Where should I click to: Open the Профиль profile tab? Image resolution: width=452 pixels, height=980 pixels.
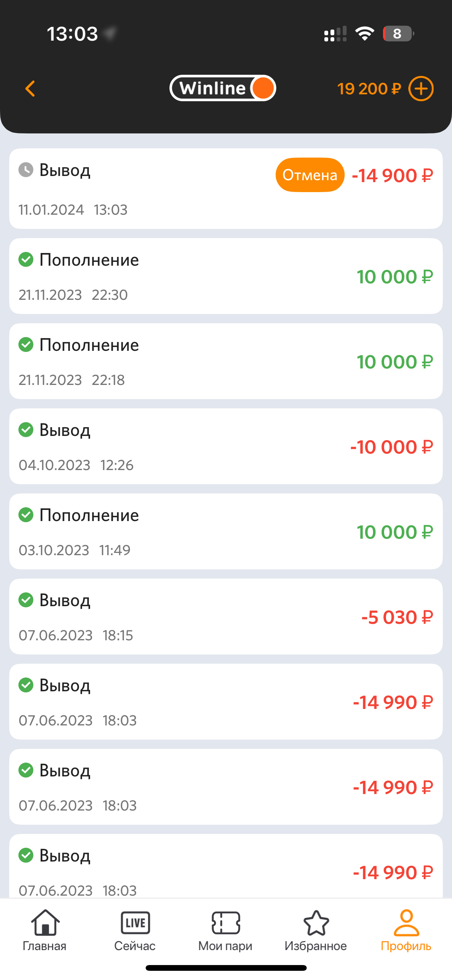[406, 930]
